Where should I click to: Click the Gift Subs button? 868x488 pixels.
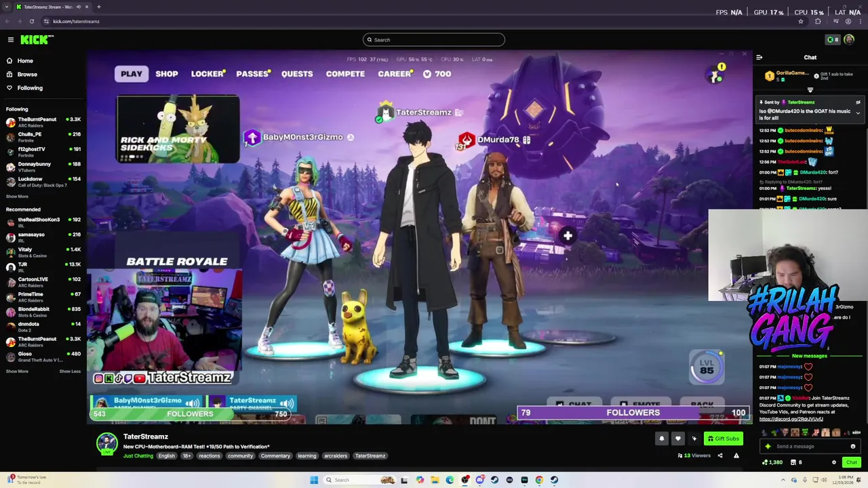coord(723,439)
